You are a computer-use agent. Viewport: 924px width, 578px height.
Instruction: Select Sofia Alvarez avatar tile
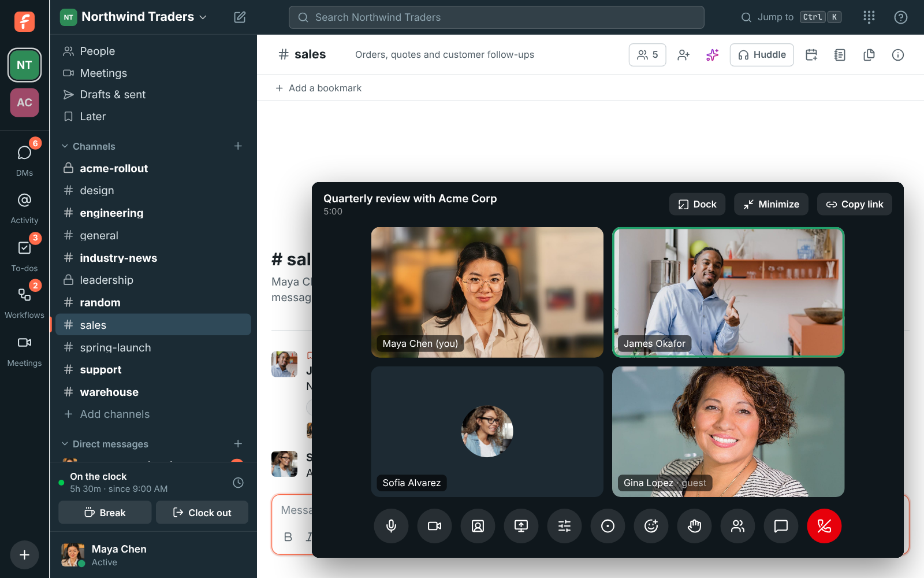(x=487, y=431)
